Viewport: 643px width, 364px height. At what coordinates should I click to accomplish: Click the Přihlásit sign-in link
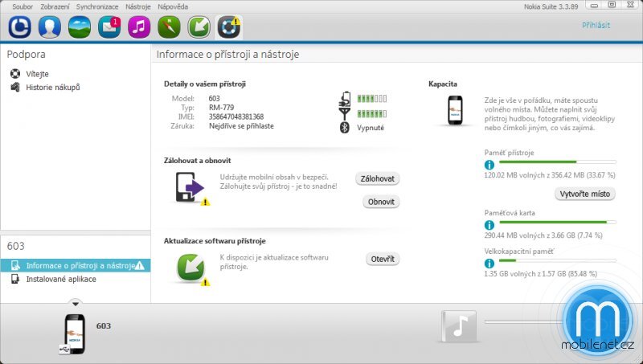click(596, 26)
